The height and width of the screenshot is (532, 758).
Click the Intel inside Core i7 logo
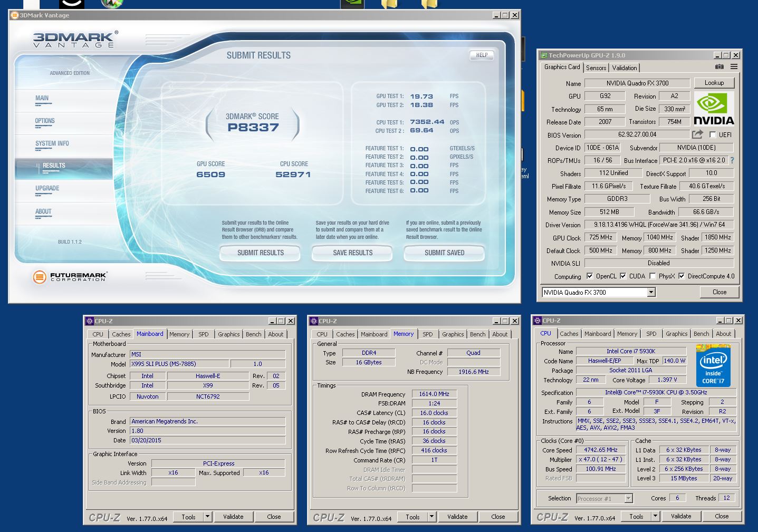point(713,366)
